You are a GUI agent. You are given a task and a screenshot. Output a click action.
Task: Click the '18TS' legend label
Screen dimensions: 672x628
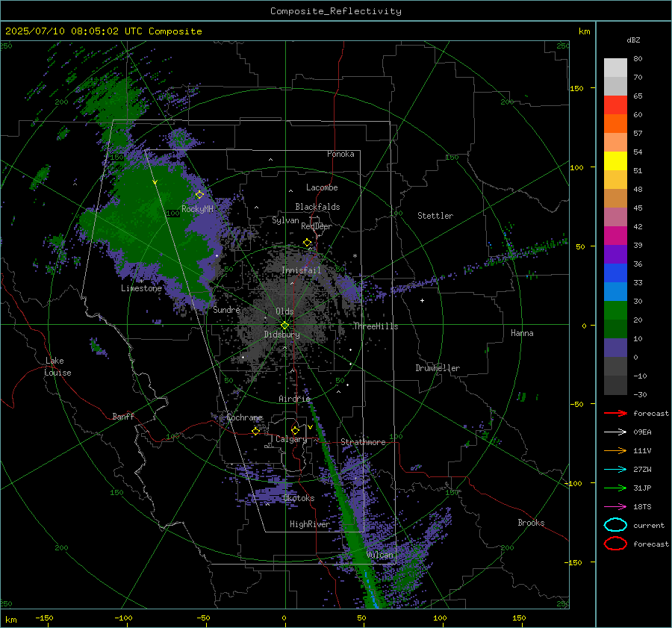642,507
